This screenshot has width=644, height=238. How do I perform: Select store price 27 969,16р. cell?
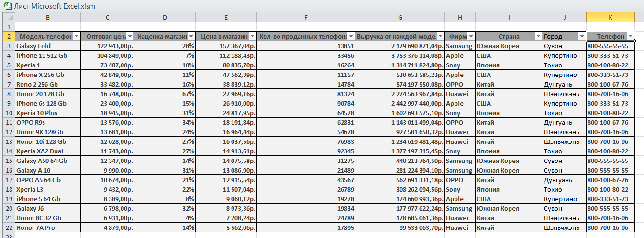[x=226, y=94]
